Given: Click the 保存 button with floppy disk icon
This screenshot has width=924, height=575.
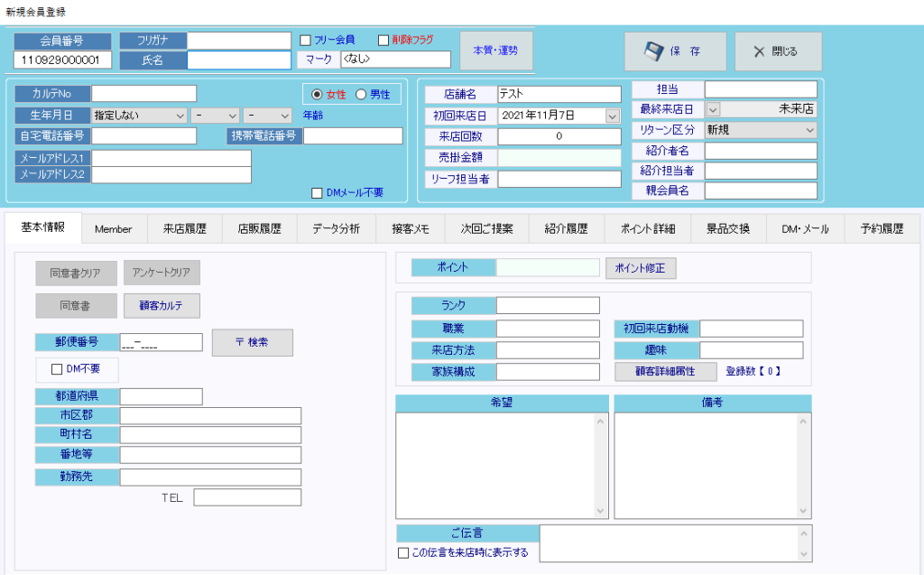Looking at the screenshot, I should point(675,51).
